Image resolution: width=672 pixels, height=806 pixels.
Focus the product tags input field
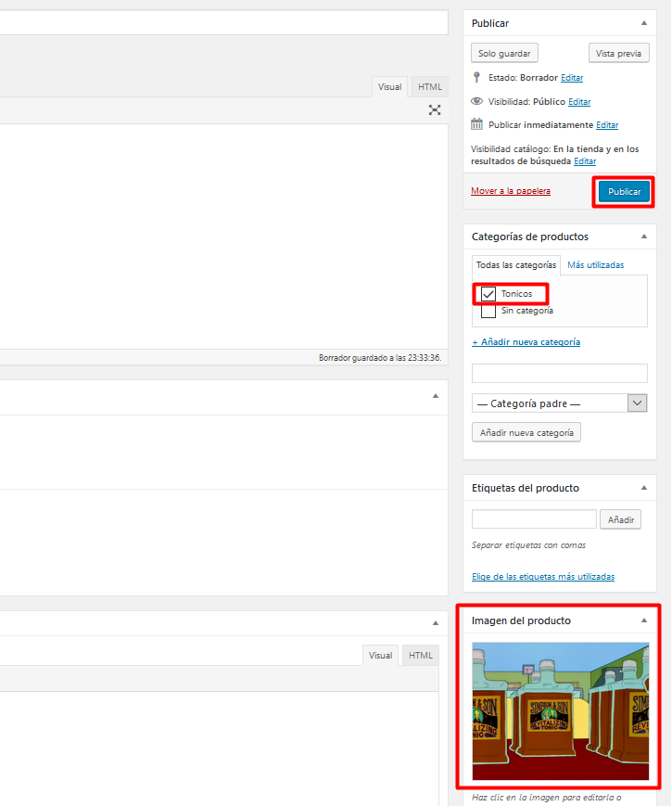(534, 519)
